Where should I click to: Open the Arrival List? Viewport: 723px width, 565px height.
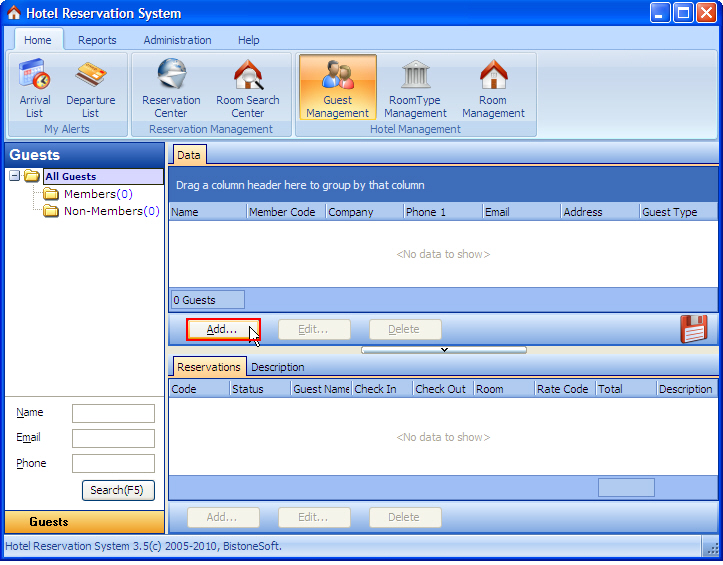[x=35, y=88]
